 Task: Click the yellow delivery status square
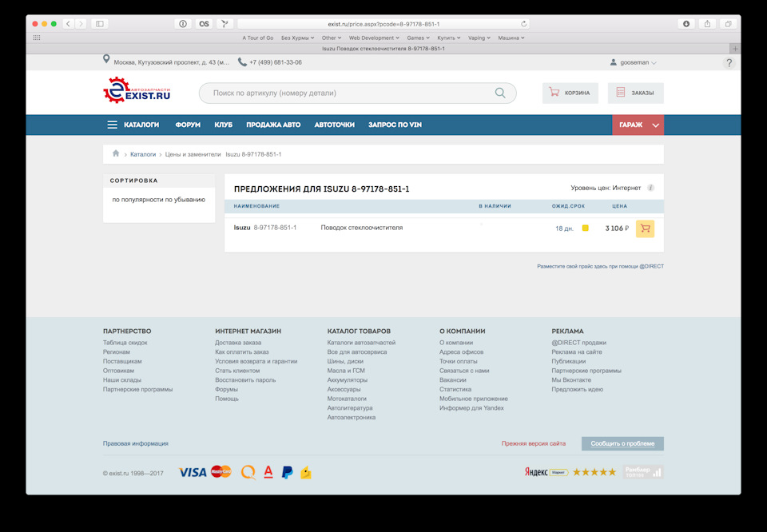(585, 228)
